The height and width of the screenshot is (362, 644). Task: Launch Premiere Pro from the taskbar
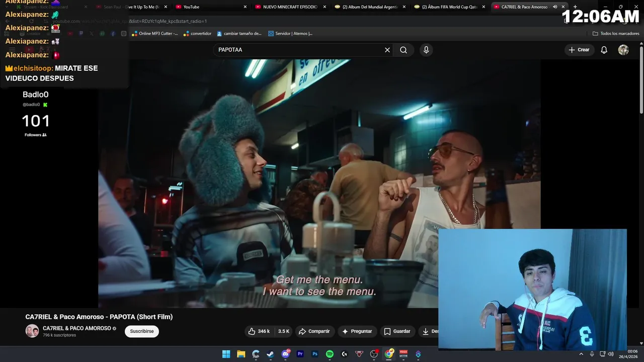click(300, 354)
